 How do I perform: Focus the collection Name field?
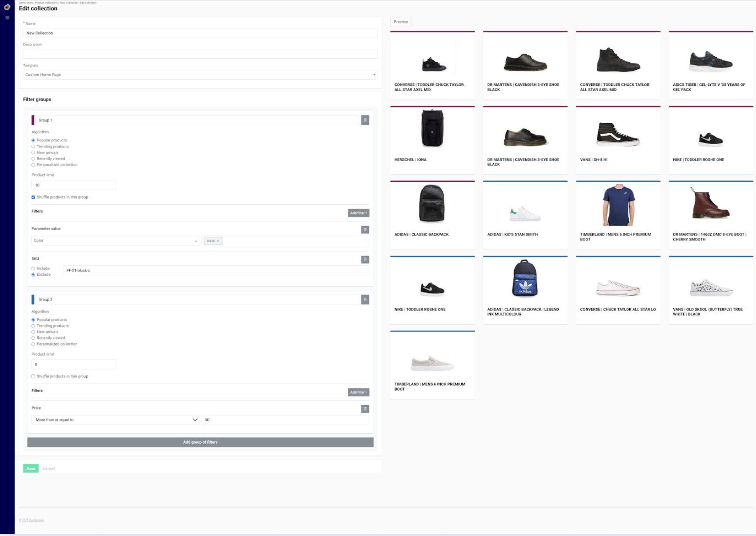(x=200, y=33)
